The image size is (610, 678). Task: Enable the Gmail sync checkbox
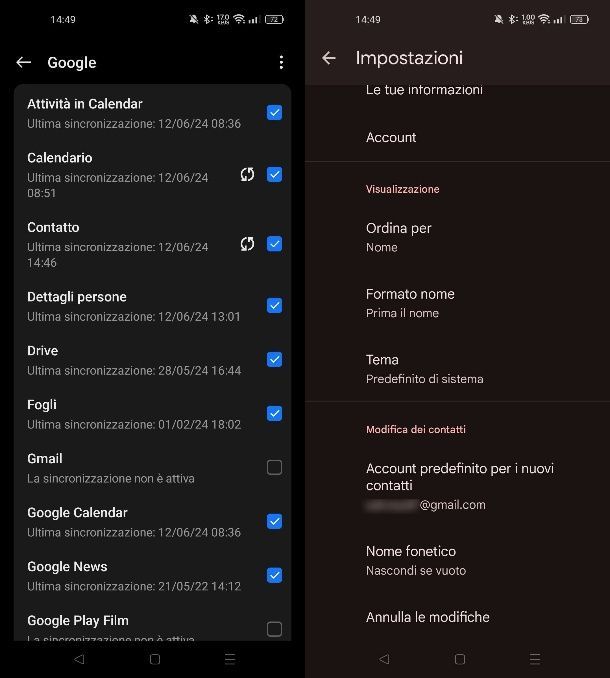click(x=275, y=467)
